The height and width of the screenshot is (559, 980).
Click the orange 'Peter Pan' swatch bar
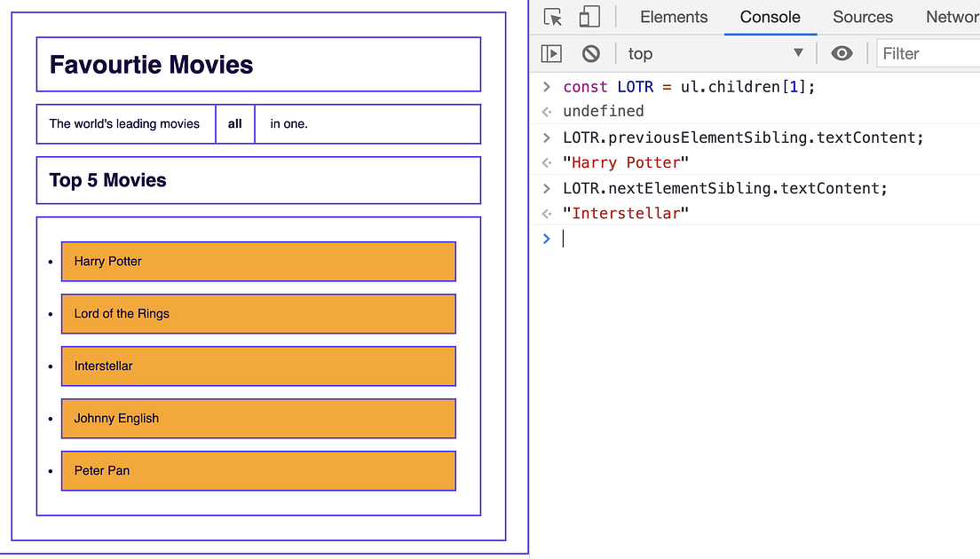point(257,470)
